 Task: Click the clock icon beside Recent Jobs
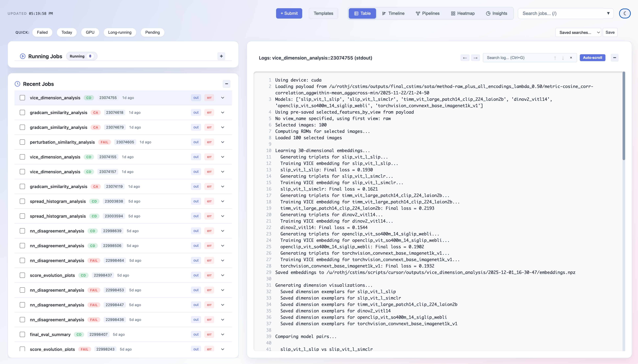click(x=17, y=84)
